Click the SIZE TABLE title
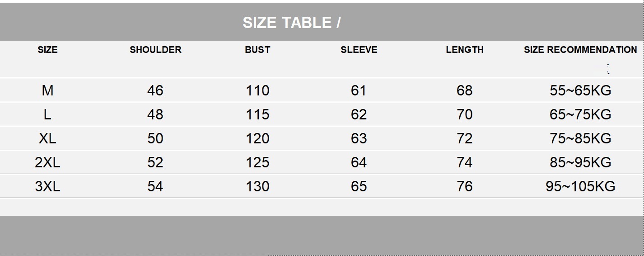This screenshot has width=644, height=256. click(291, 23)
